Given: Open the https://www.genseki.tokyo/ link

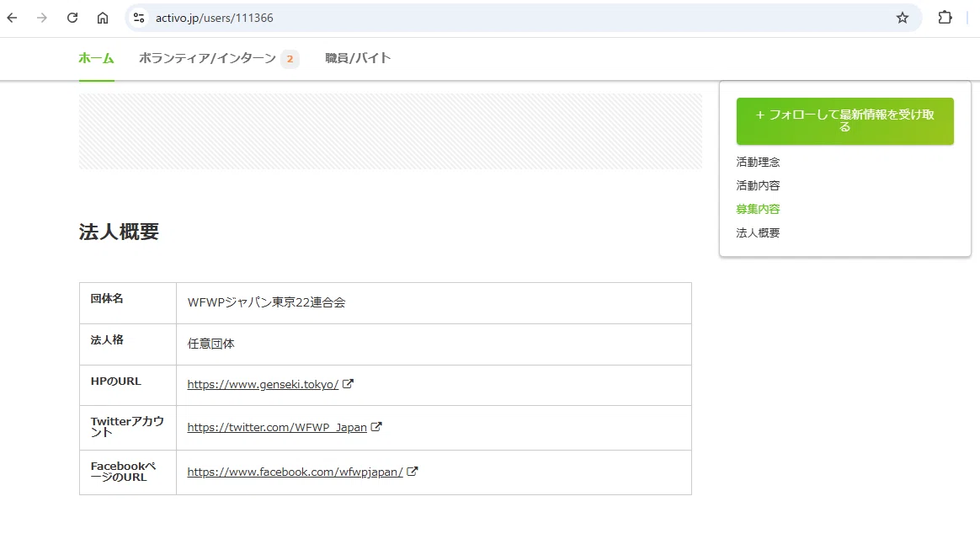Looking at the screenshot, I should pos(263,385).
